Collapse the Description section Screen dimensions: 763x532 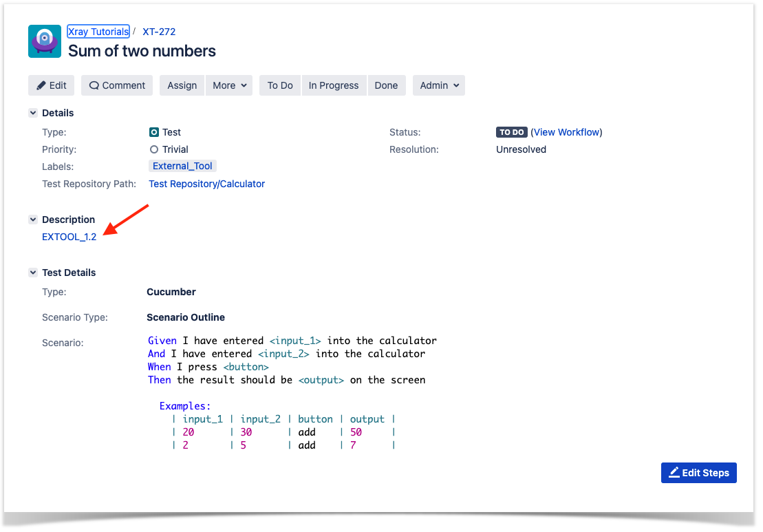click(33, 220)
